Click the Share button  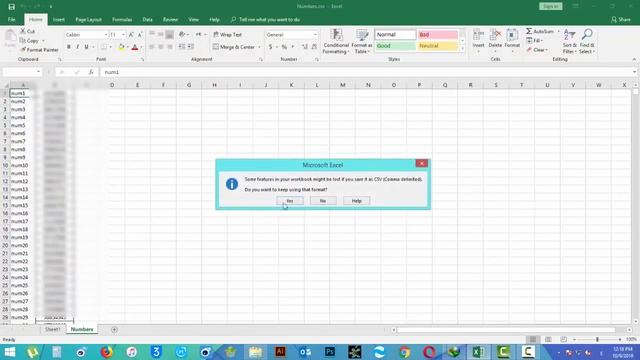[x=621, y=20]
